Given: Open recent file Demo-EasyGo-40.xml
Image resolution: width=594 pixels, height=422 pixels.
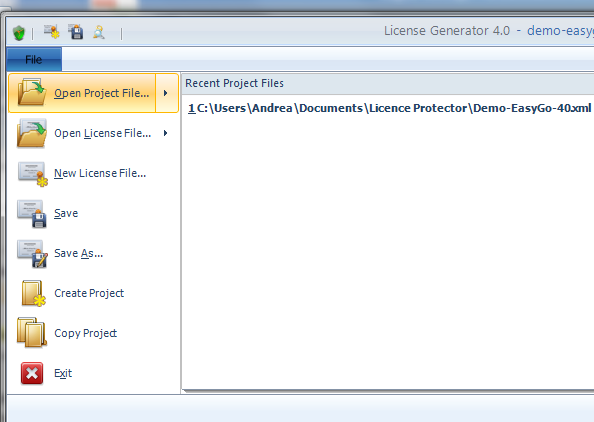Looking at the screenshot, I should [x=389, y=108].
